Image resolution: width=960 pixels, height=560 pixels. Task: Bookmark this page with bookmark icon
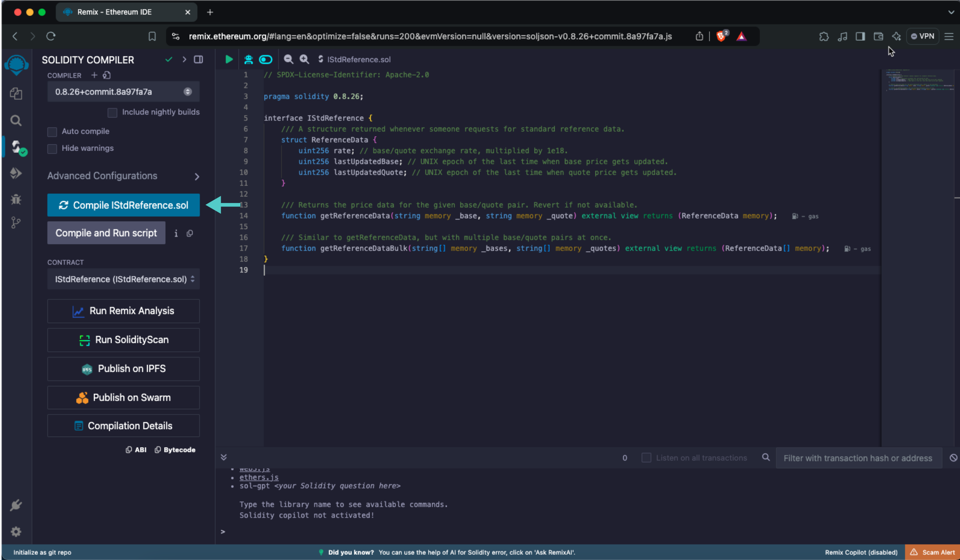tap(152, 36)
